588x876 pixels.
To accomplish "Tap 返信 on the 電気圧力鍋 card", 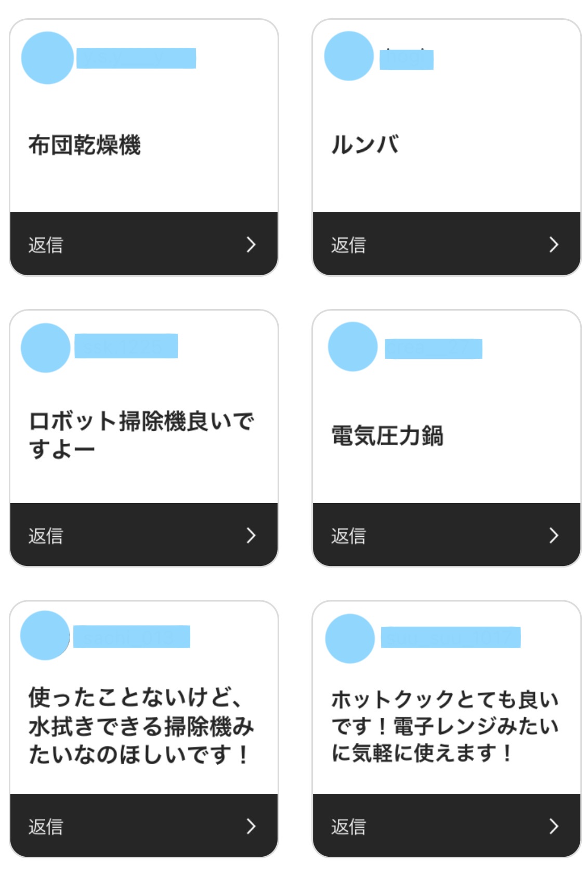I will [x=348, y=536].
